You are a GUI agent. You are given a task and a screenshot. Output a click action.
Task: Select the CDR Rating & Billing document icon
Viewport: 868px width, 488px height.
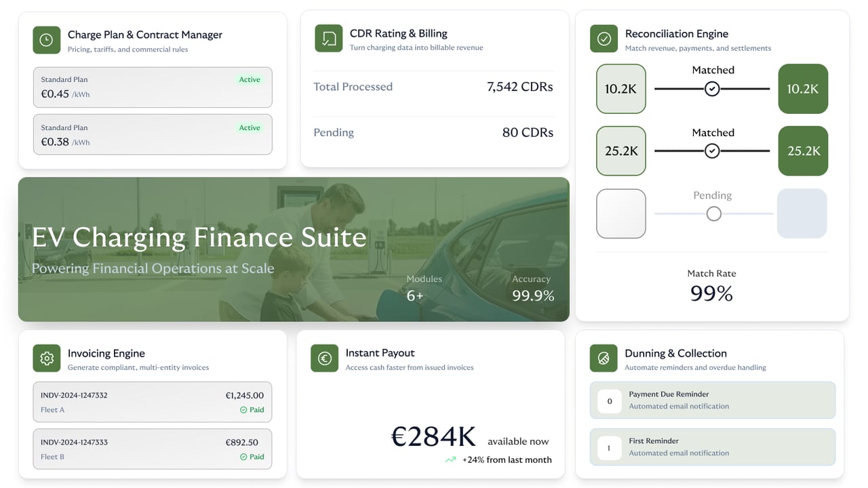(x=328, y=39)
